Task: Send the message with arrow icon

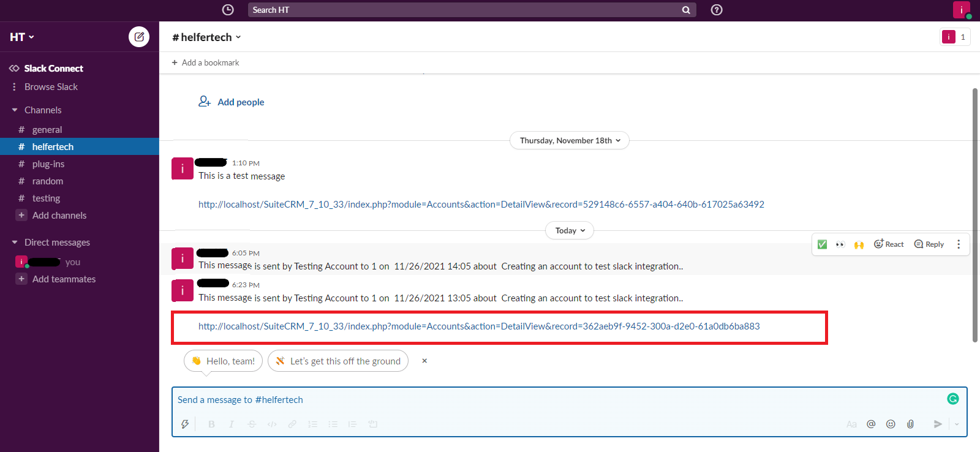Action: coord(938,424)
